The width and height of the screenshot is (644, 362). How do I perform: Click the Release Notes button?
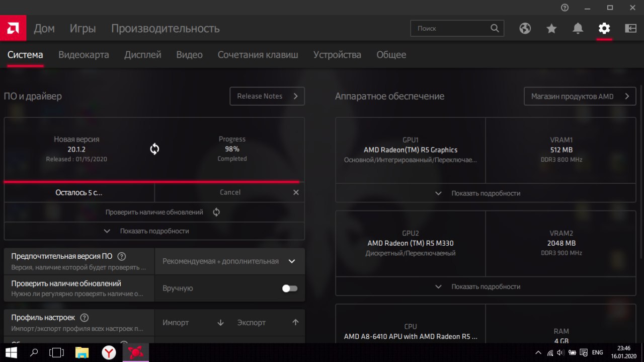(267, 96)
